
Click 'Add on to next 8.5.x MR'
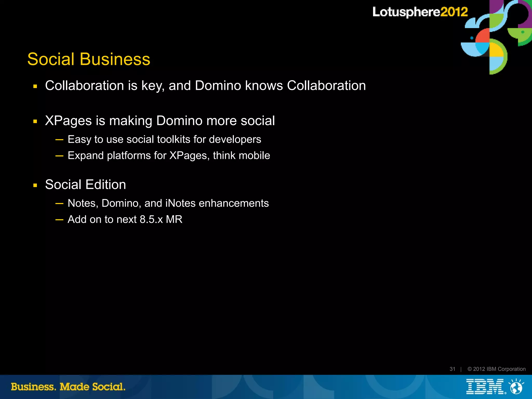pos(125,219)
